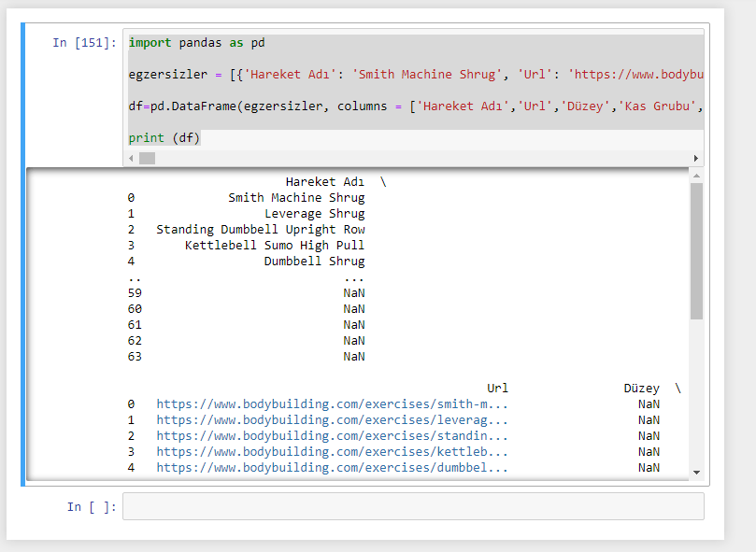Click the NaN value in row 63
This screenshot has width=756, height=552.
click(x=354, y=357)
